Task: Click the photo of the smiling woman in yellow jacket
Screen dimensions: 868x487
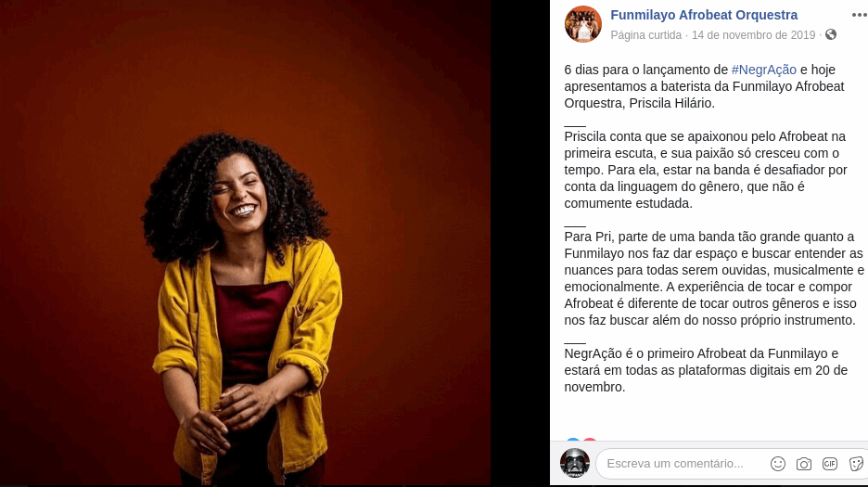Action: [245, 243]
